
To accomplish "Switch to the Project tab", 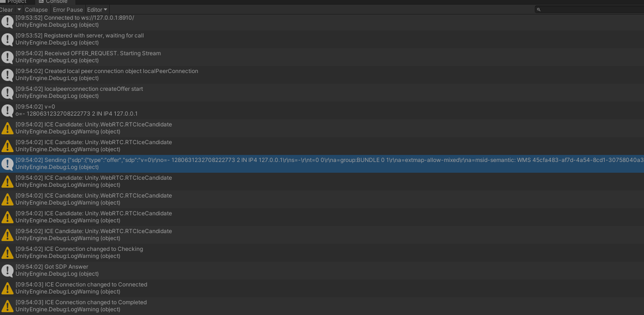I will (x=16, y=2).
